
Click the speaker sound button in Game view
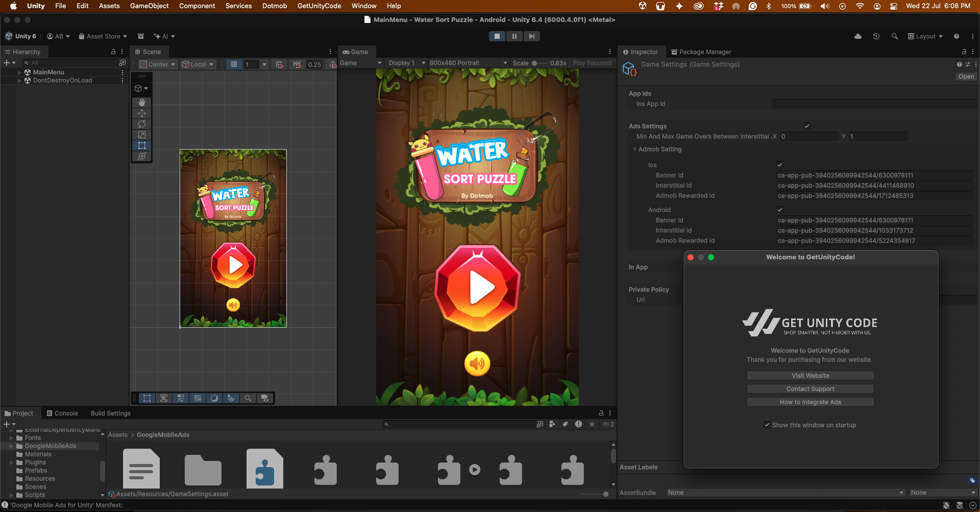coord(477,363)
